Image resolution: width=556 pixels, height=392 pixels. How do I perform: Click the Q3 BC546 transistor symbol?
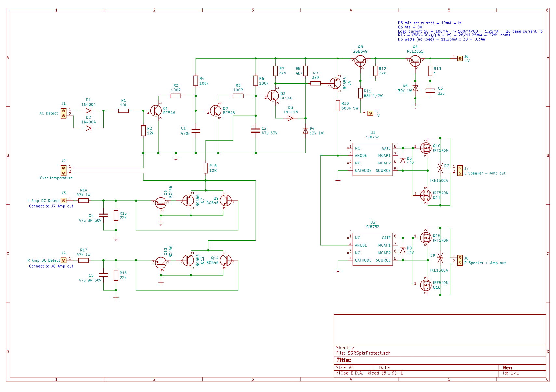click(273, 96)
